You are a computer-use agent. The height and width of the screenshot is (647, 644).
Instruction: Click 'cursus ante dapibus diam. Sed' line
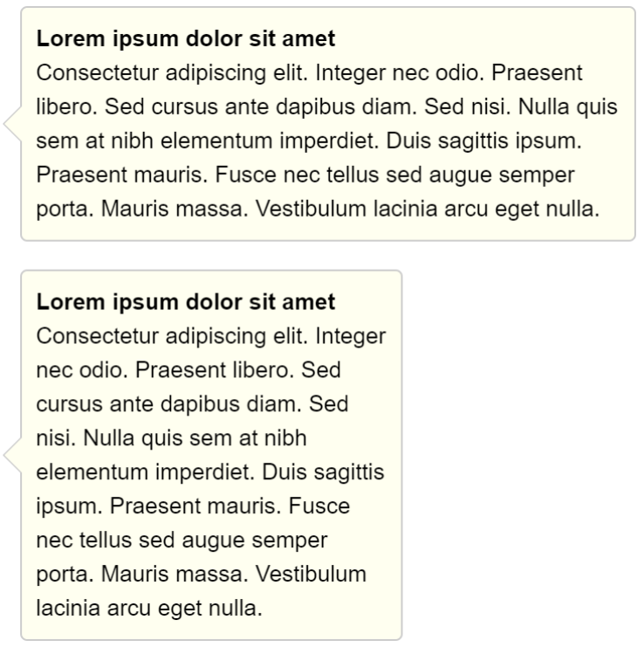192,404
